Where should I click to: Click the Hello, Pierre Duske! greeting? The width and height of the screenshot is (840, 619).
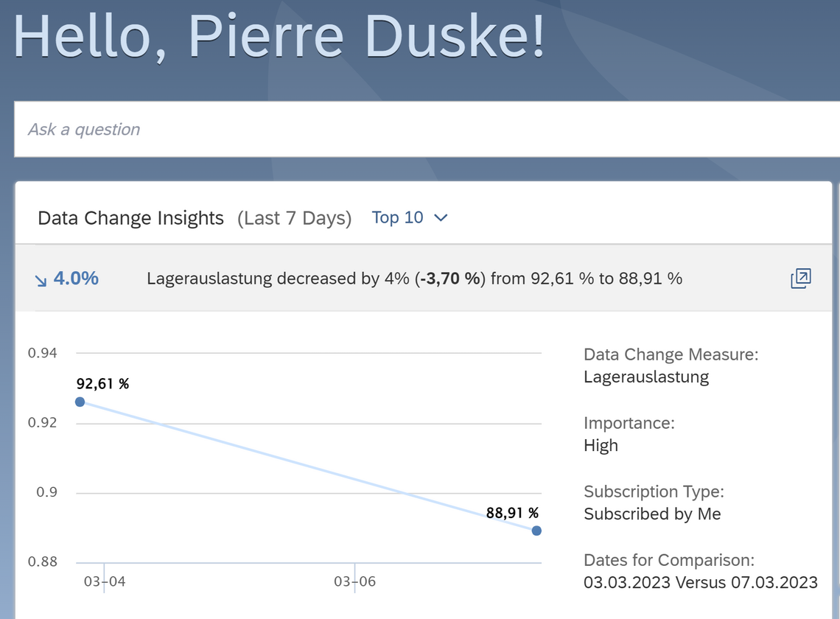click(x=279, y=35)
